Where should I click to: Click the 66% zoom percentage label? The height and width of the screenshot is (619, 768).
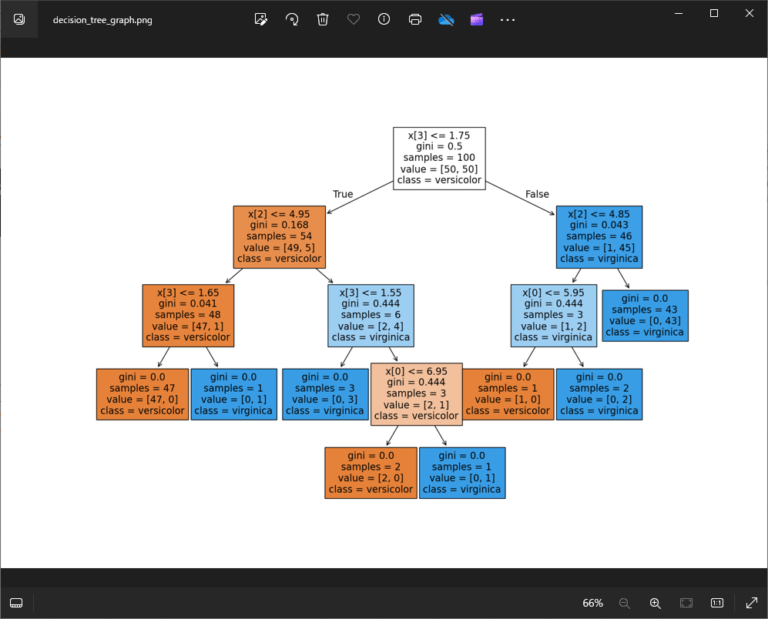pos(592,603)
